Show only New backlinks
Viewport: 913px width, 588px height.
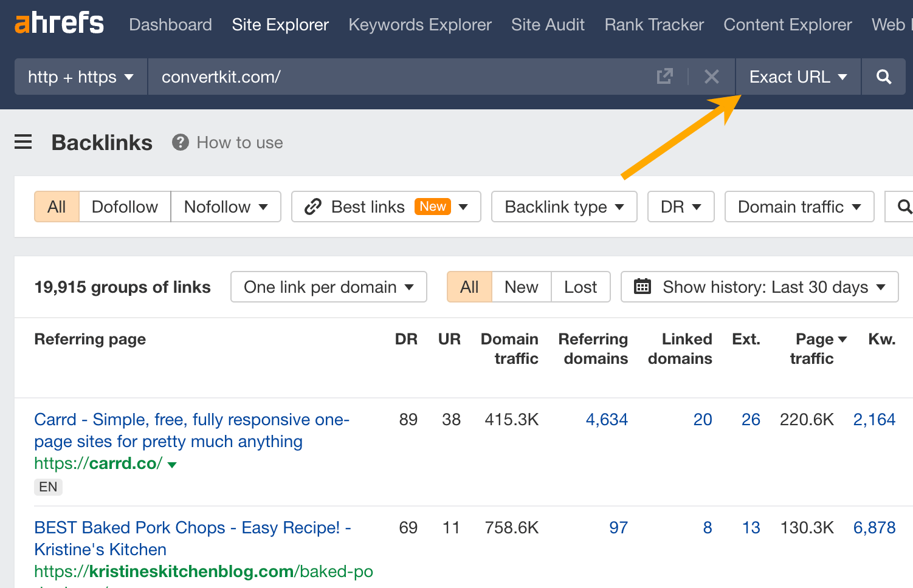[520, 286]
